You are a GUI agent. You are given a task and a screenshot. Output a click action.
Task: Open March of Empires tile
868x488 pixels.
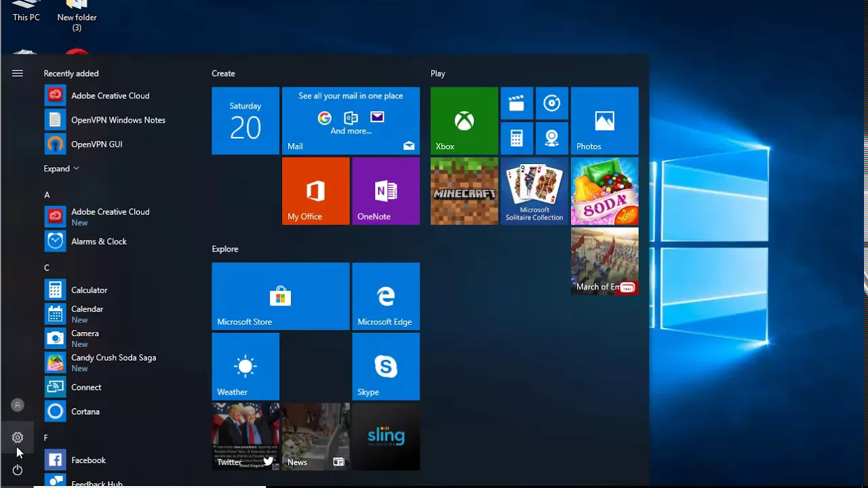604,261
